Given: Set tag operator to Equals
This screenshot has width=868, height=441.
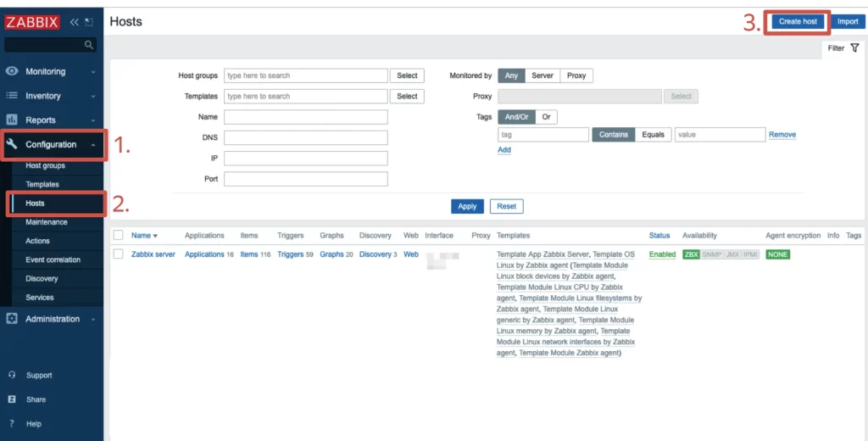Looking at the screenshot, I should point(654,135).
